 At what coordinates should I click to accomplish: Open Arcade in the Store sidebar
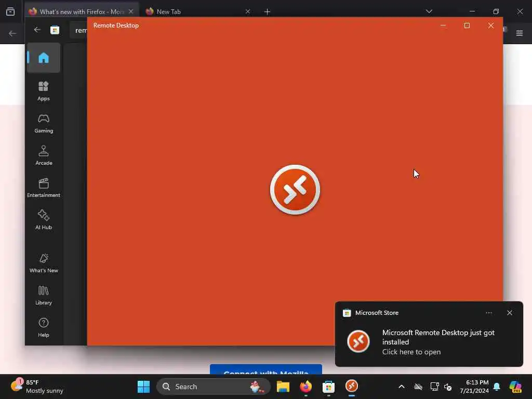(44, 155)
